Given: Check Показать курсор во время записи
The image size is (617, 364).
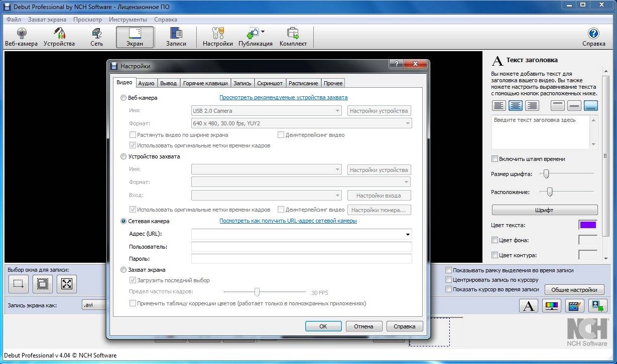Looking at the screenshot, I should pos(449,289).
